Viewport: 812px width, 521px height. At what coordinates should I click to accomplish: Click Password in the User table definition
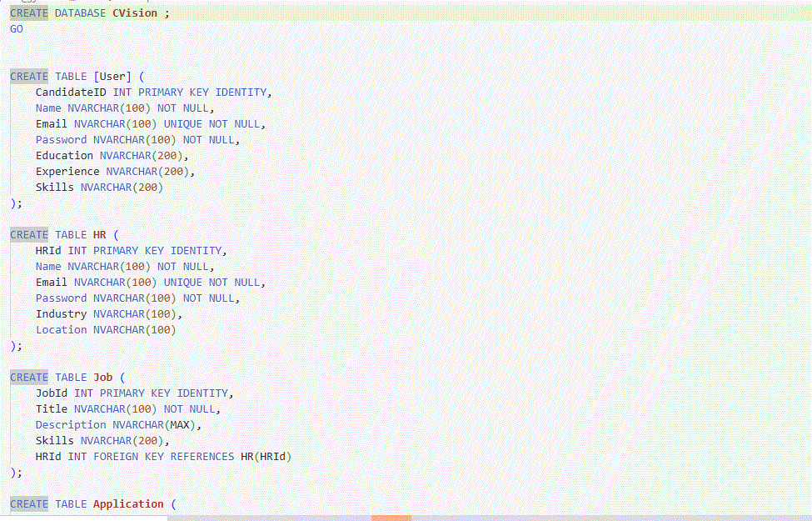[61, 140]
